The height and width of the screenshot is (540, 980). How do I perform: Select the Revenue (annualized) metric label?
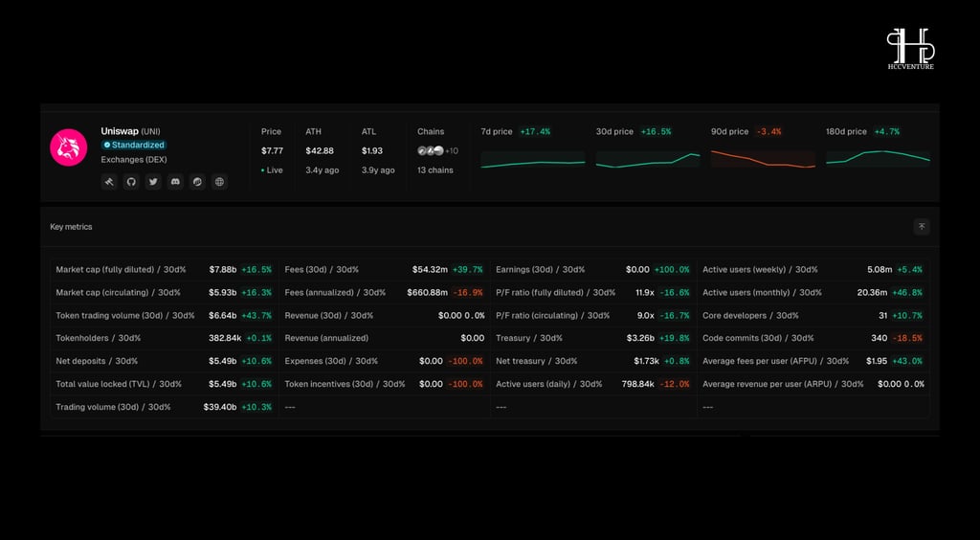[x=326, y=338]
